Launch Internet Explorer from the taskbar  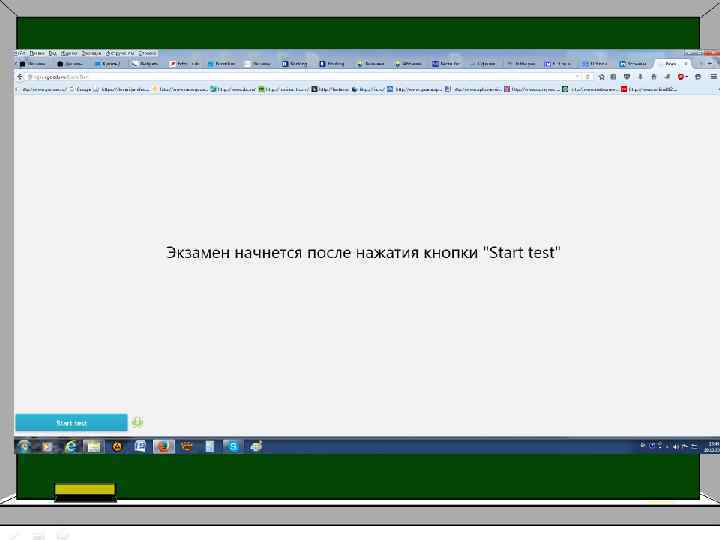coord(70,446)
